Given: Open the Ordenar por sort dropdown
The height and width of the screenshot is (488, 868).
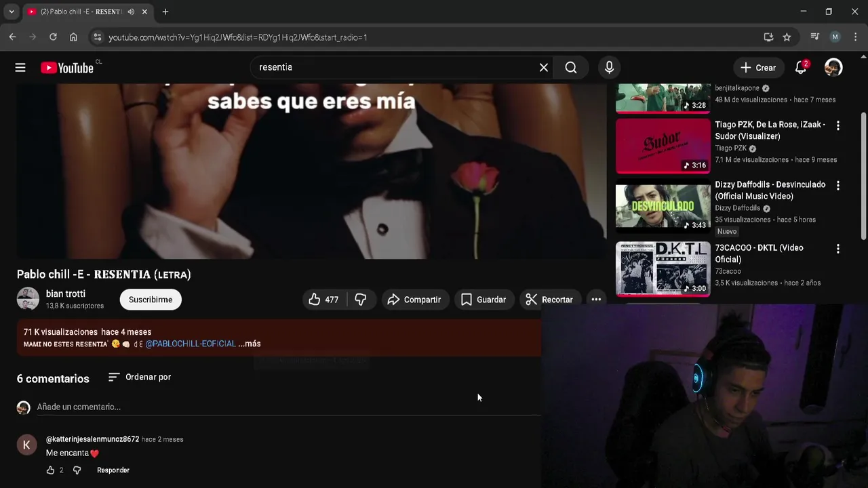Looking at the screenshot, I should pyautogui.click(x=140, y=377).
